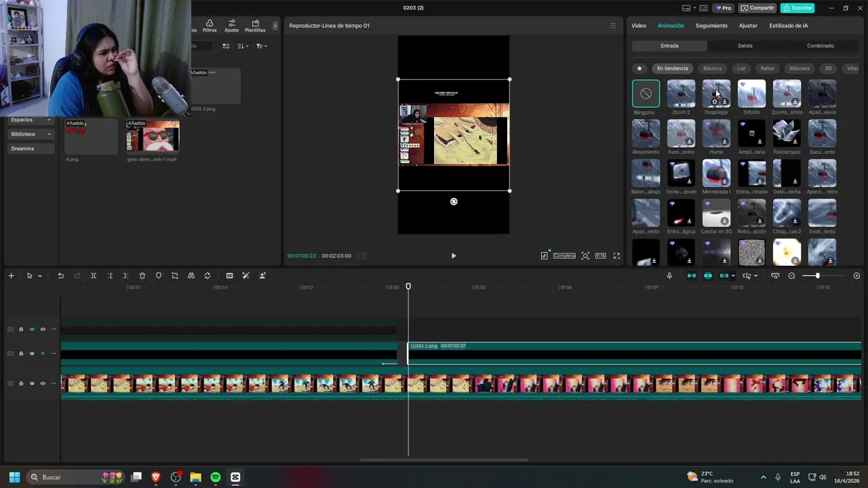Click the add-track plus icon on timeline
Viewport: 868px width, 488px height.
11,276
